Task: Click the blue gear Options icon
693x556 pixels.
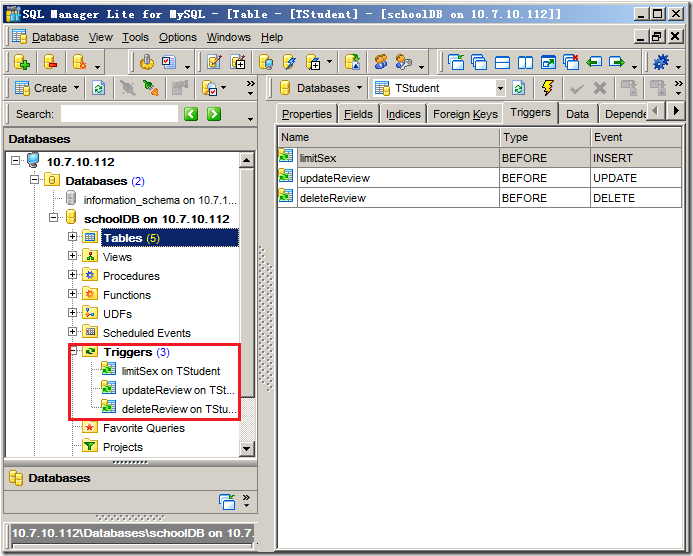Action: [x=661, y=62]
